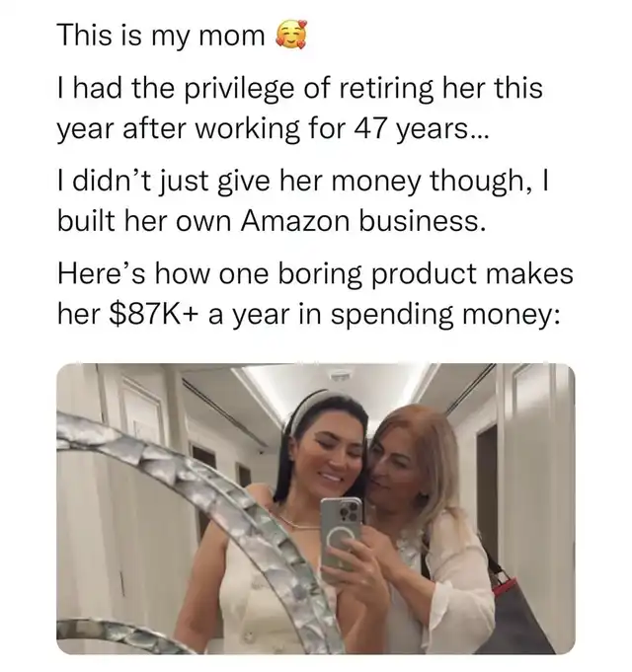Click the smiling face with hearts emoji
Viewport: 632px width, 672px height.
click(291, 36)
